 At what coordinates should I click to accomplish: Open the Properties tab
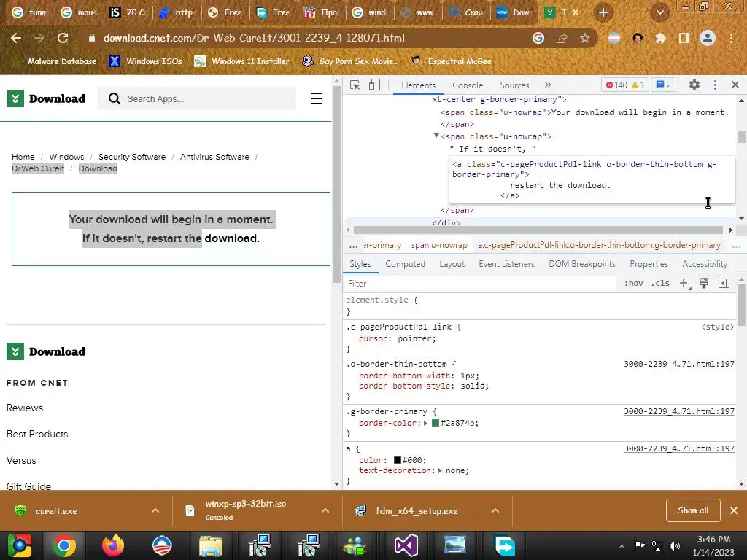click(649, 264)
